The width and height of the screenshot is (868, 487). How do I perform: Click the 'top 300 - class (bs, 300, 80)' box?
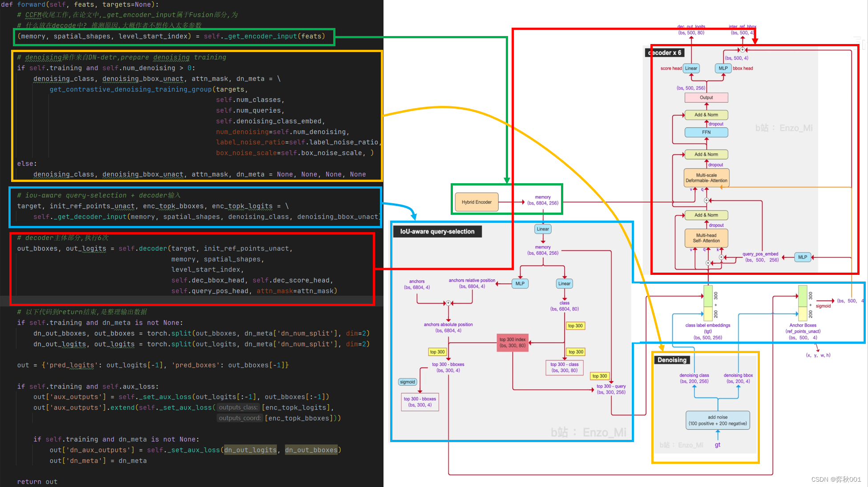pyautogui.click(x=565, y=367)
